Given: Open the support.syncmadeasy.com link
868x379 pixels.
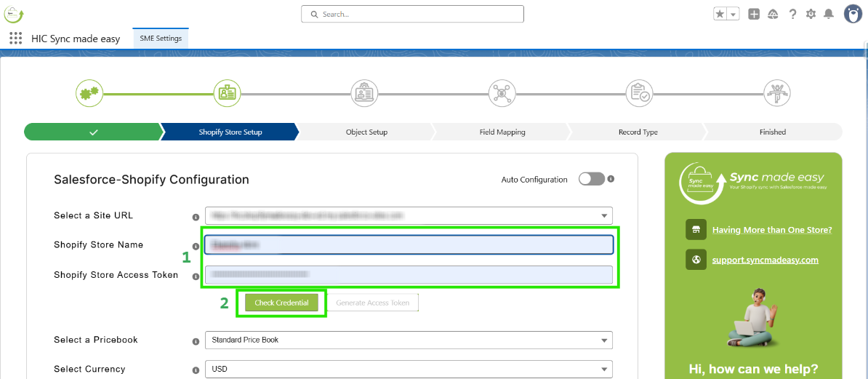Looking at the screenshot, I should (x=765, y=260).
